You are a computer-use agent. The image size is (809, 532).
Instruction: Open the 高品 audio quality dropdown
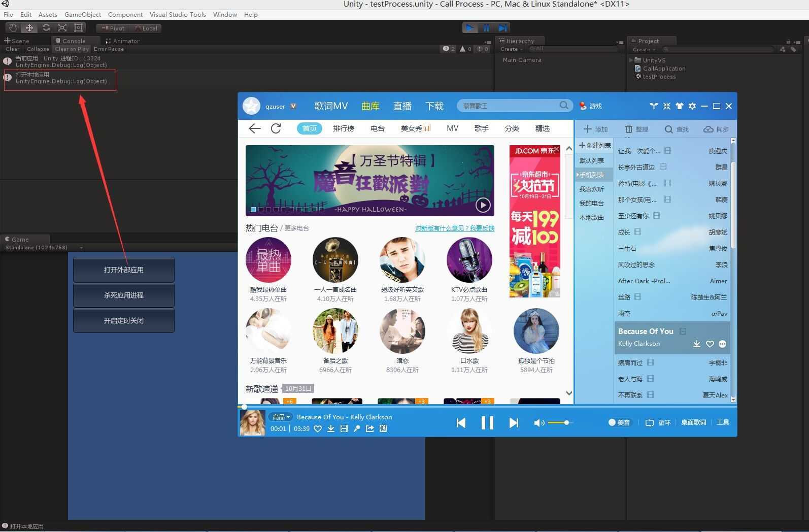point(281,417)
